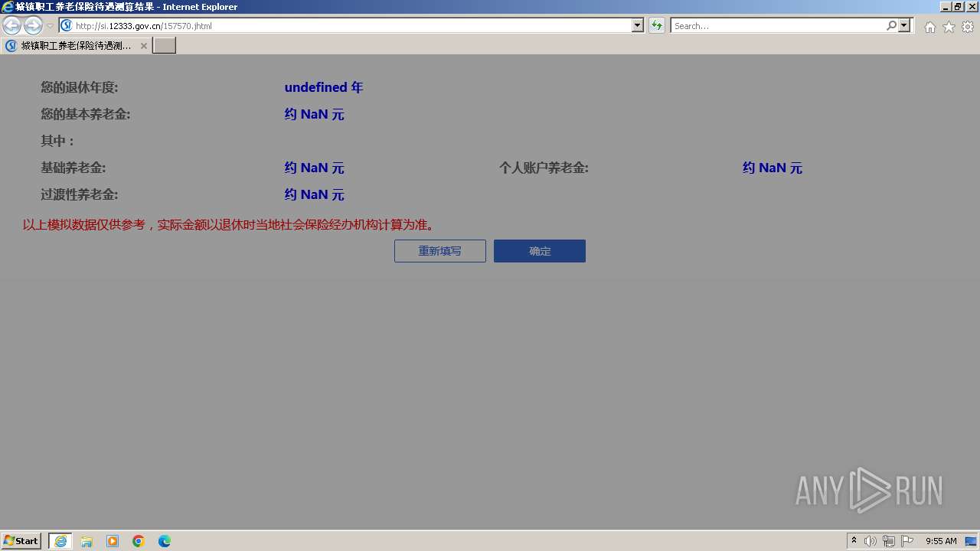This screenshot has width=980, height=551.
Task: Close the current browser tab
Action: (144, 46)
